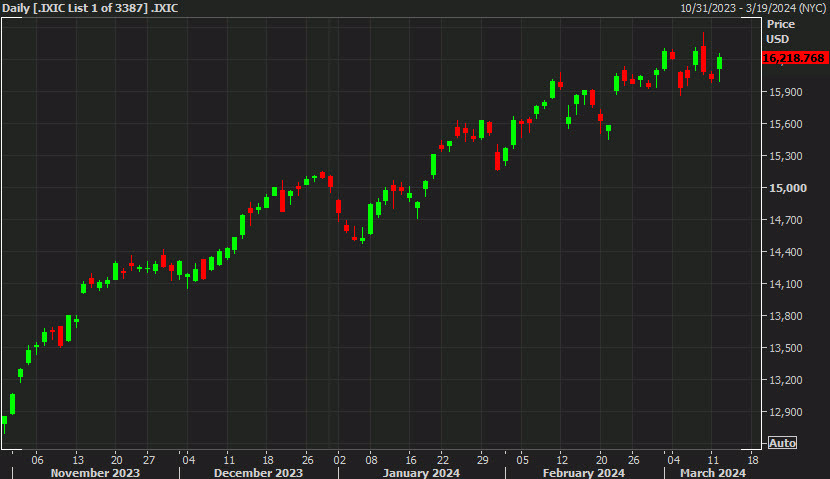Click the 18 date tick in March
The width and height of the screenshot is (830, 479).
tap(753, 459)
